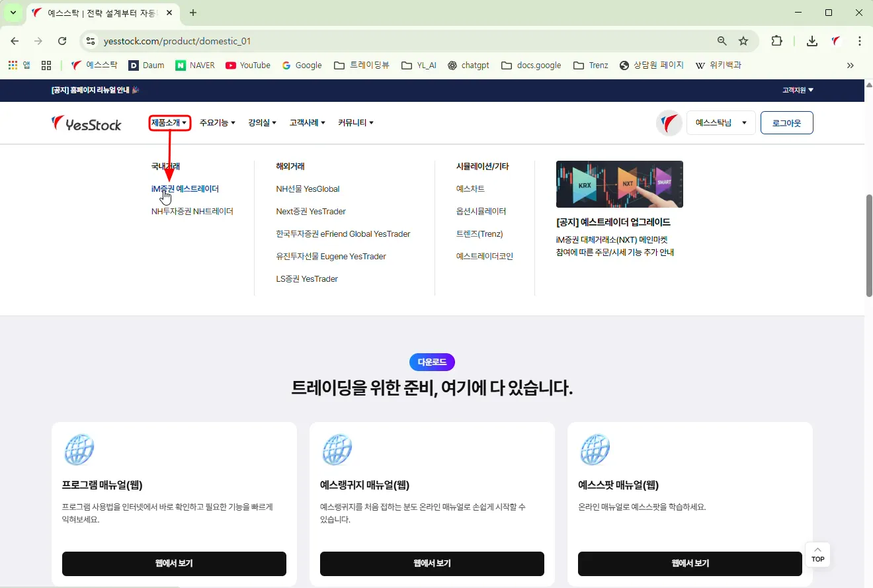Click the page vertical scrollbar thumb
This screenshot has width=873, height=588.
coord(868,246)
